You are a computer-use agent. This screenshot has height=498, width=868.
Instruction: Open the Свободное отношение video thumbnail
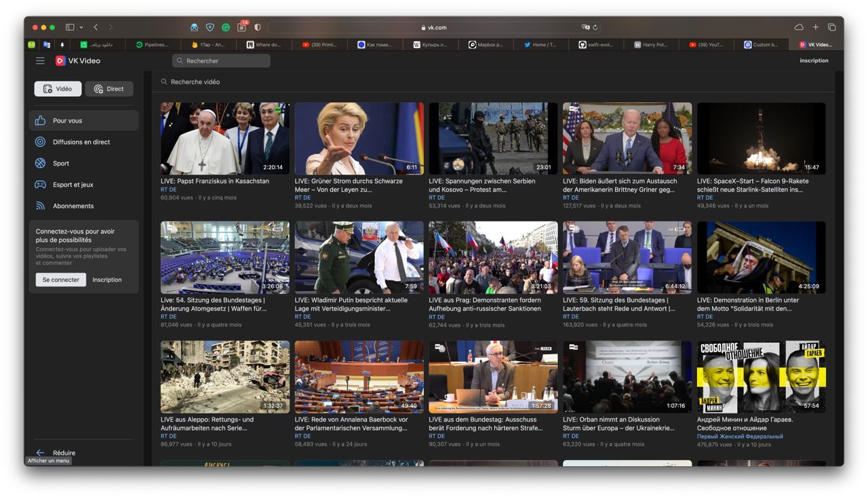[x=762, y=377]
